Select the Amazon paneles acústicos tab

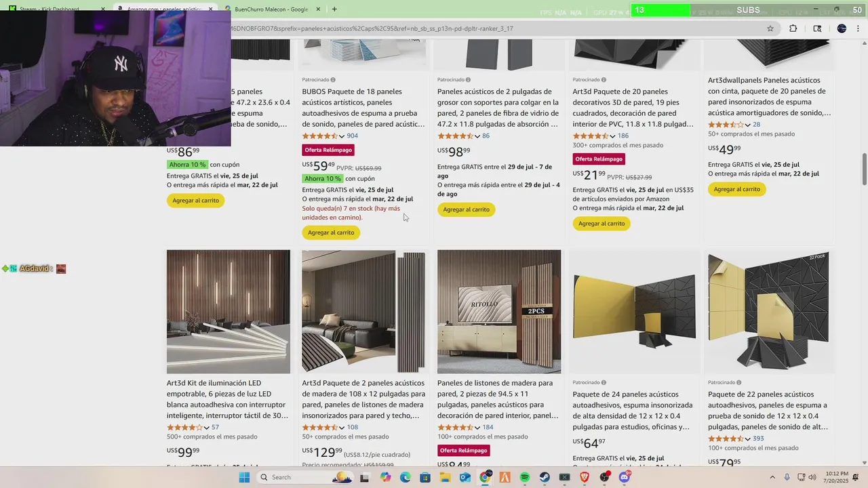pyautogui.click(x=164, y=9)
